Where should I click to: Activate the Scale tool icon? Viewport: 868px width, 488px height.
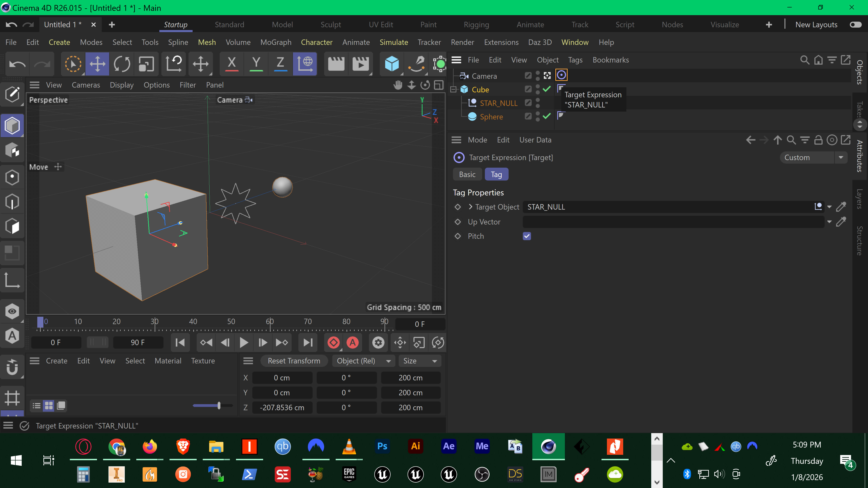click(x=146, y=64)
